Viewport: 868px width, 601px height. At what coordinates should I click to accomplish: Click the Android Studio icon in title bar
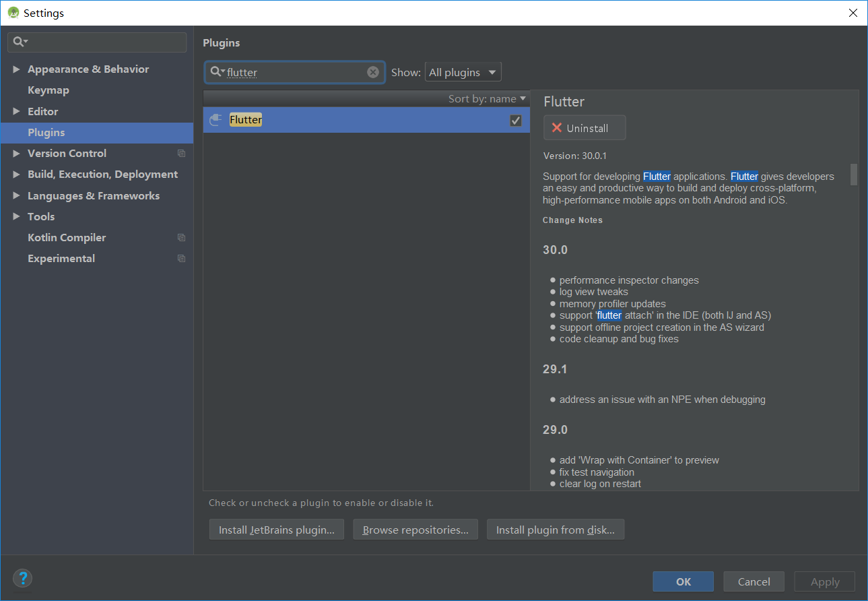[x=13, y=13]
